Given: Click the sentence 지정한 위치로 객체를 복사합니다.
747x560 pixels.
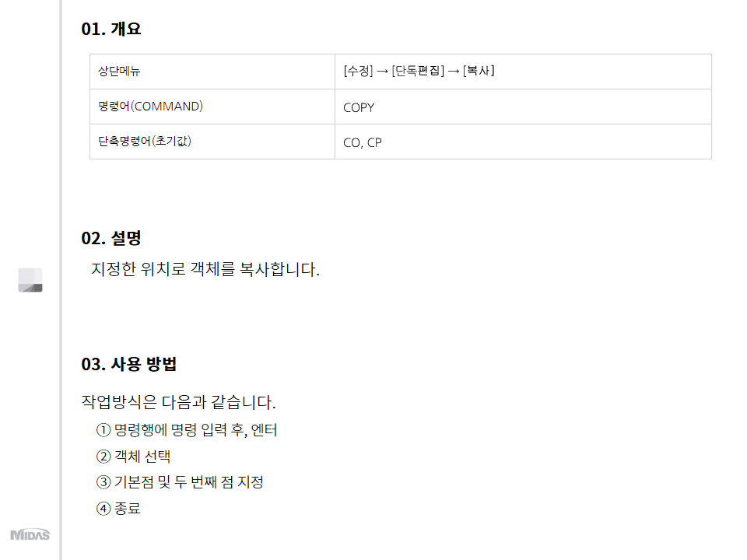Looking at the screenshot, I should pos(205,269).
